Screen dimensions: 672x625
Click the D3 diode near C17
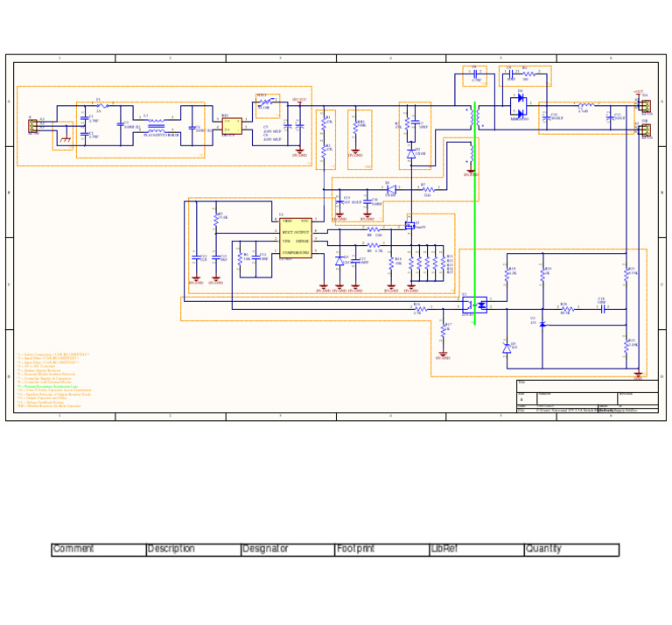tap(339, 261)
